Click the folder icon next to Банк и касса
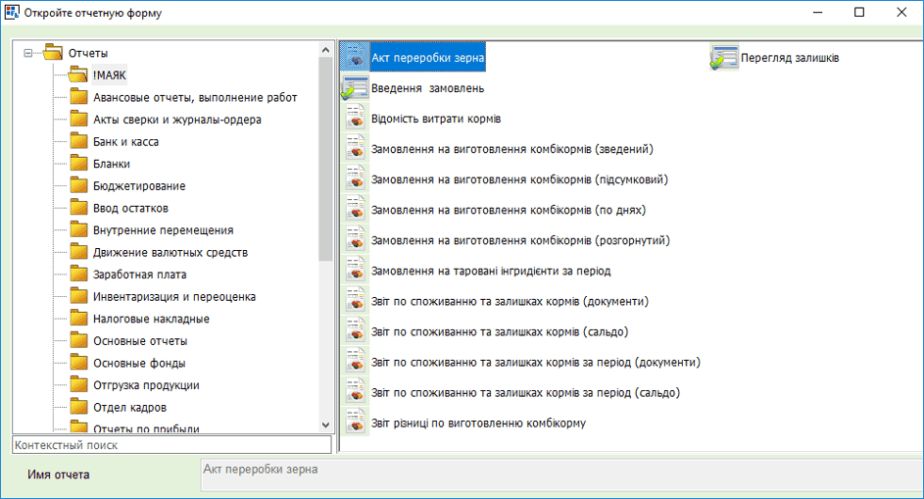This screenshot has height=499, width=924. [x=79, y=142]
